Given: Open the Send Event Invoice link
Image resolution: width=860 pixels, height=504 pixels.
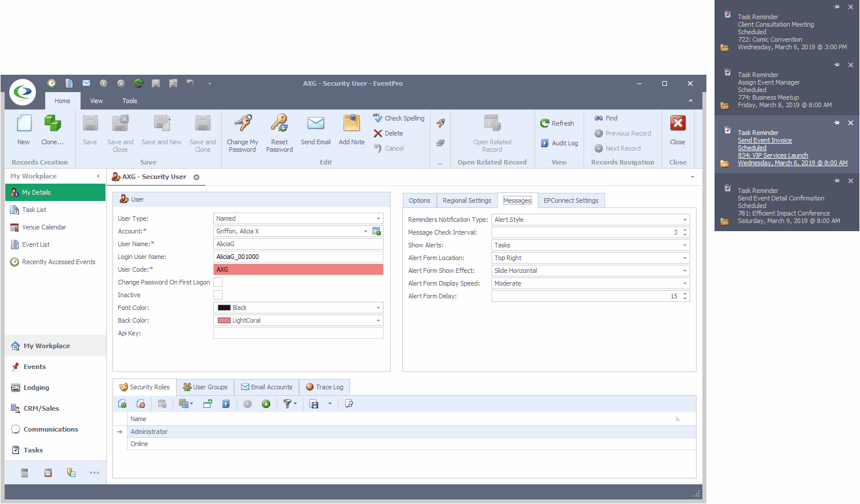Looking at the screenshot, I should [x=764, y=140].
